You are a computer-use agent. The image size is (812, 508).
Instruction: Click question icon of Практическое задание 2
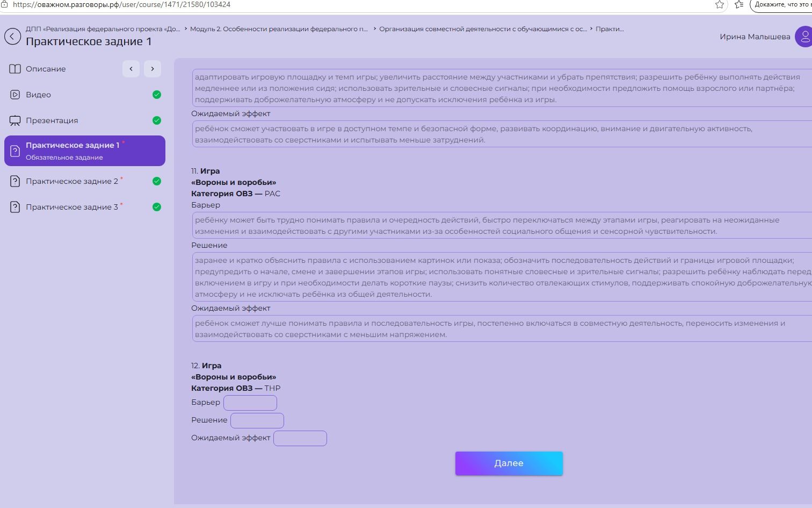coord(15,181)
